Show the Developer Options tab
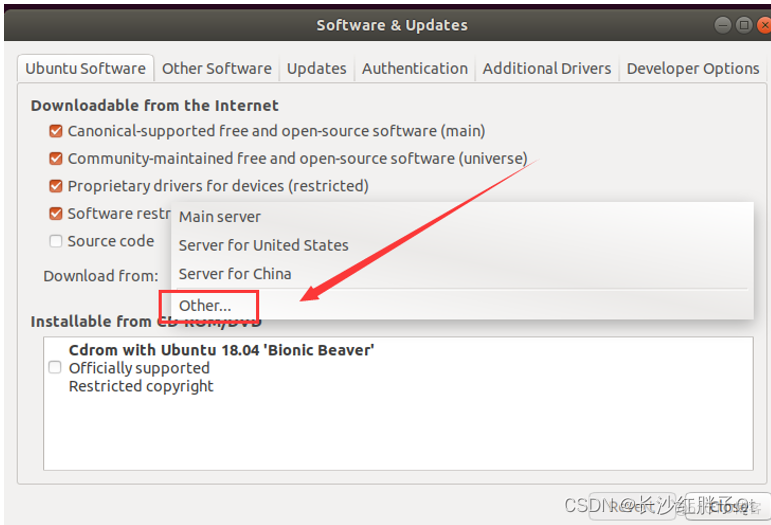The image size is (771, 525). pos(692,69)
